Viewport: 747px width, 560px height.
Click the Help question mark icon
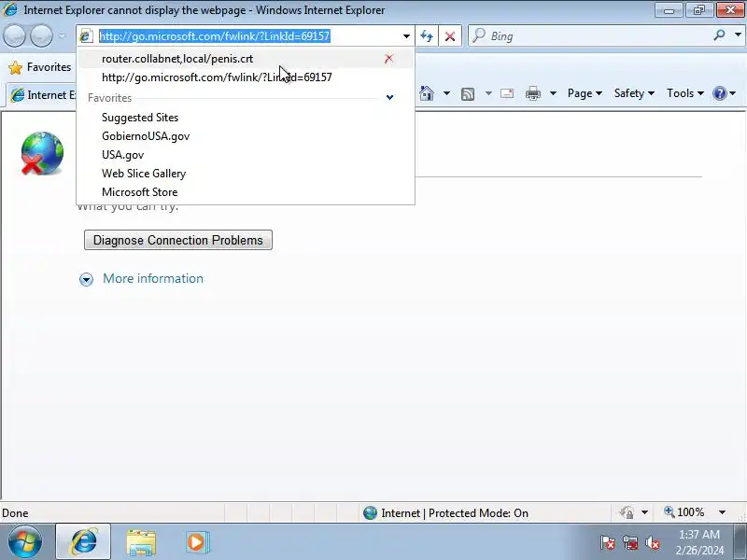click(719, 93)
